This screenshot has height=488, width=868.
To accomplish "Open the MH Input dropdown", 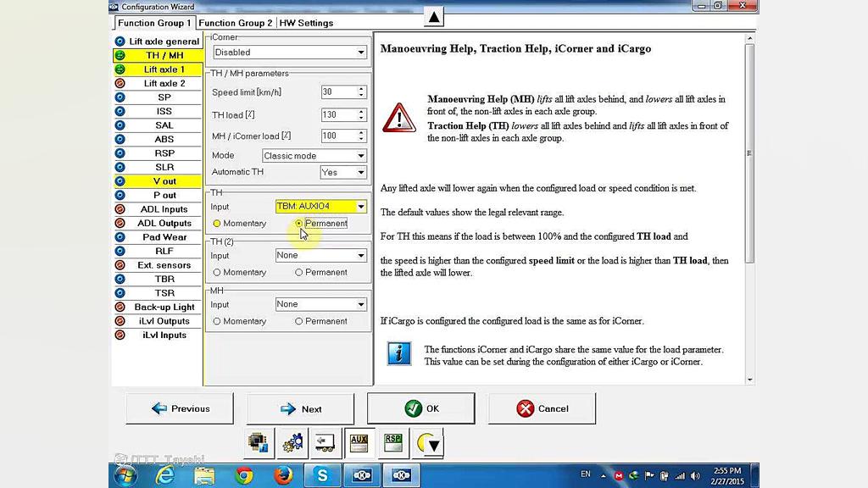I will (x=321, y=304).
